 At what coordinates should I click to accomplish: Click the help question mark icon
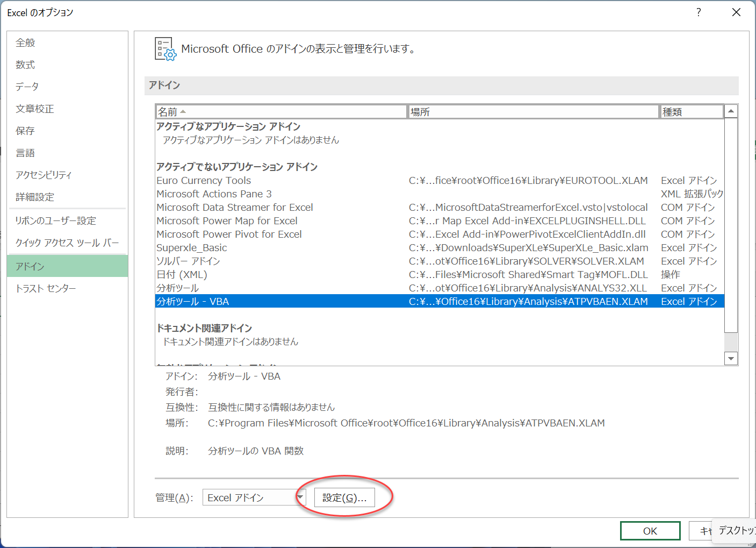(699, 12)
